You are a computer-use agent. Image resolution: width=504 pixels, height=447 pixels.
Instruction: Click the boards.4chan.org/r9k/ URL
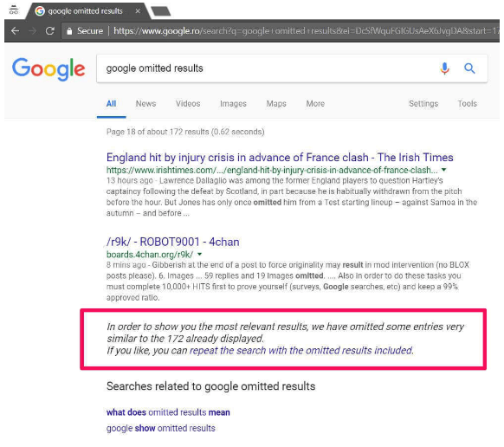150,255
